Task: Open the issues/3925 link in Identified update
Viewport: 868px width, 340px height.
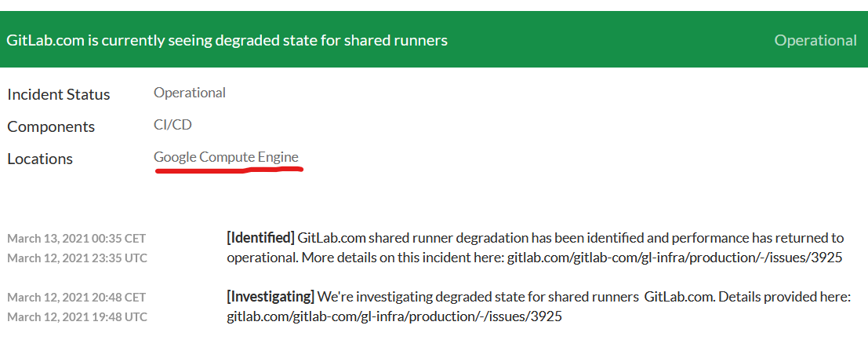Action: [x=674, y=258]
